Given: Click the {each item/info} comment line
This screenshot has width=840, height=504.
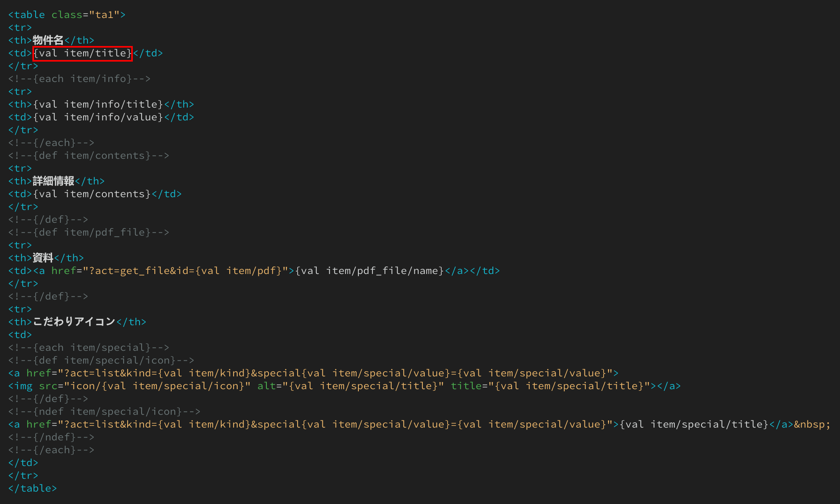Looking at the screenshot, I should [x=79, y=79].
